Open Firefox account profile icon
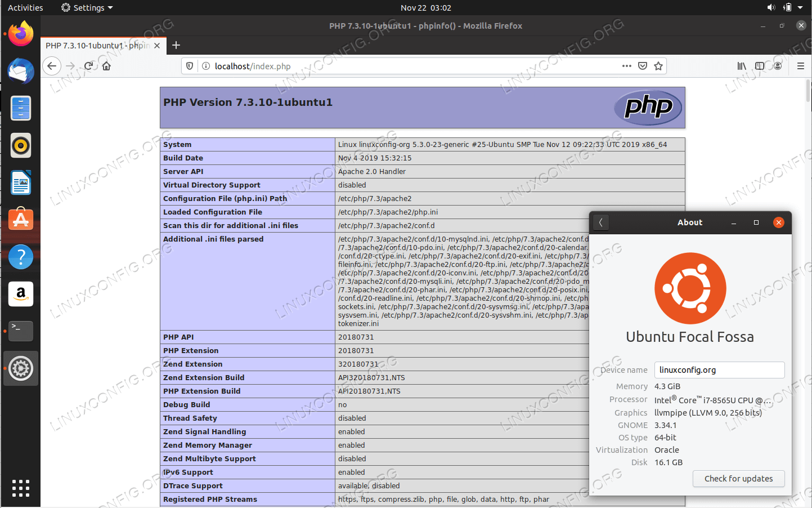 [778, 66]
